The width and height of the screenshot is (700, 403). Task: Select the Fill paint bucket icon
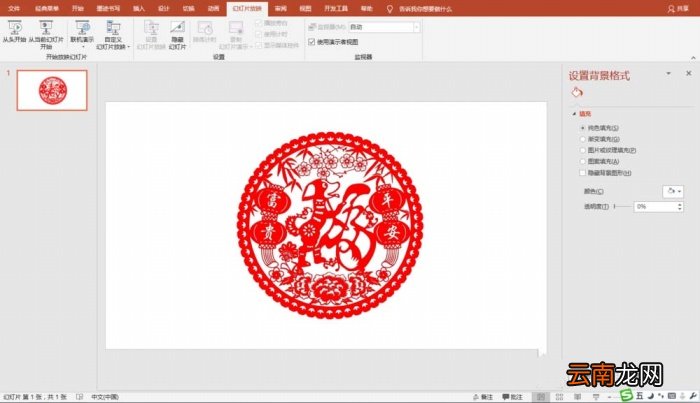pyautogui.click(x=577, y=92)
